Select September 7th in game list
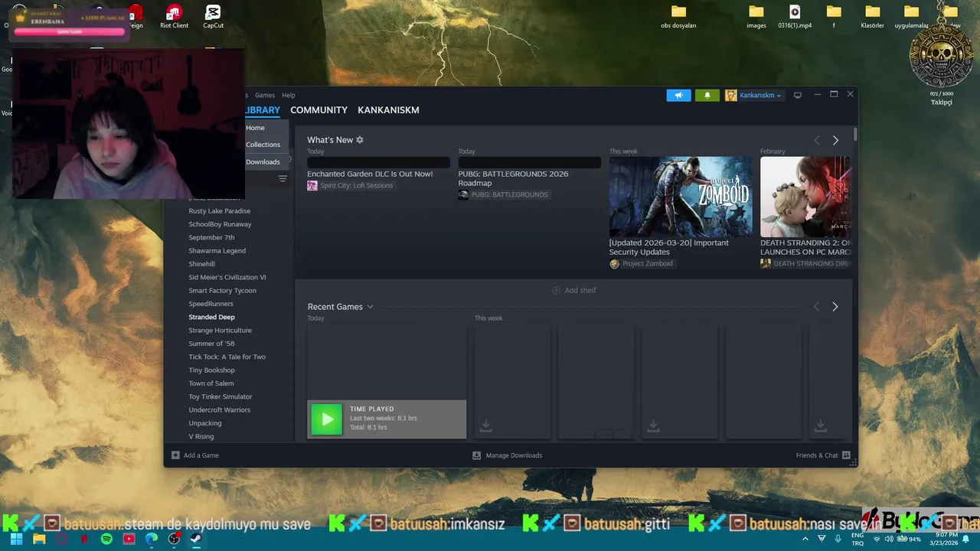This screenshot has height=551, width=980. (211, 237)
